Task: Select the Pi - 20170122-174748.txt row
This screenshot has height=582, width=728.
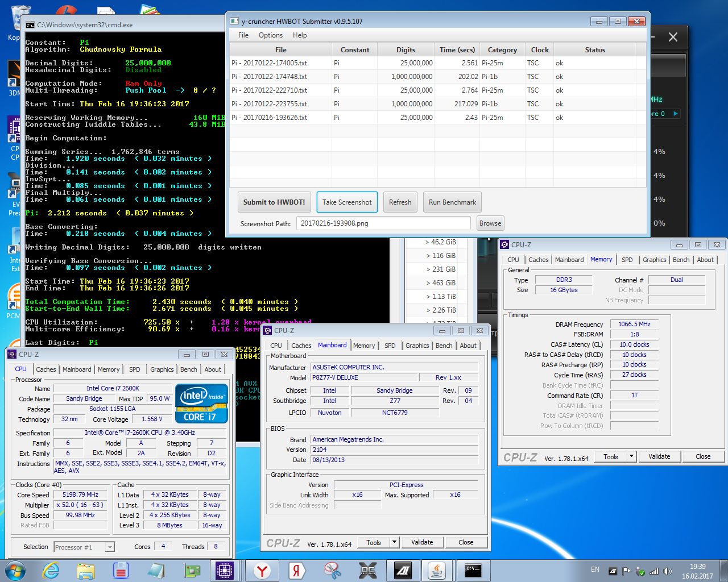Action: pos(438,77)
